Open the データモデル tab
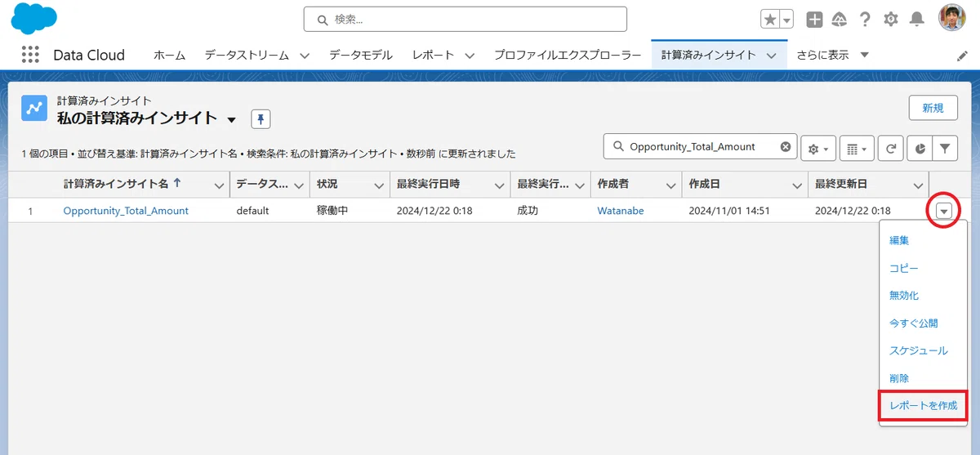The image size is (980, 455). 361,56
